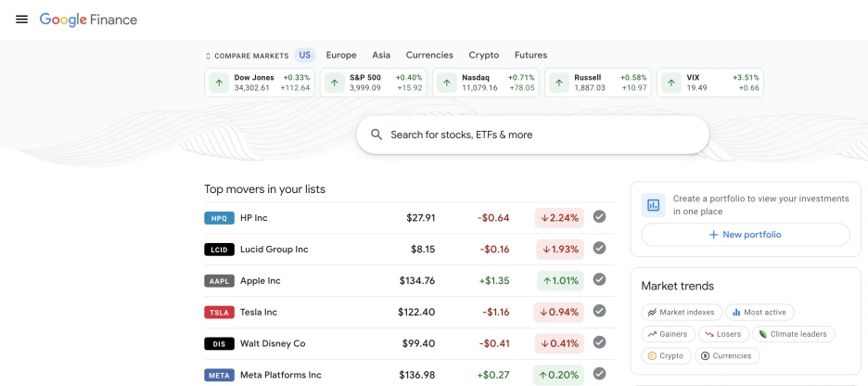Click the TSLA ticker badge

(x=219, y=313)
